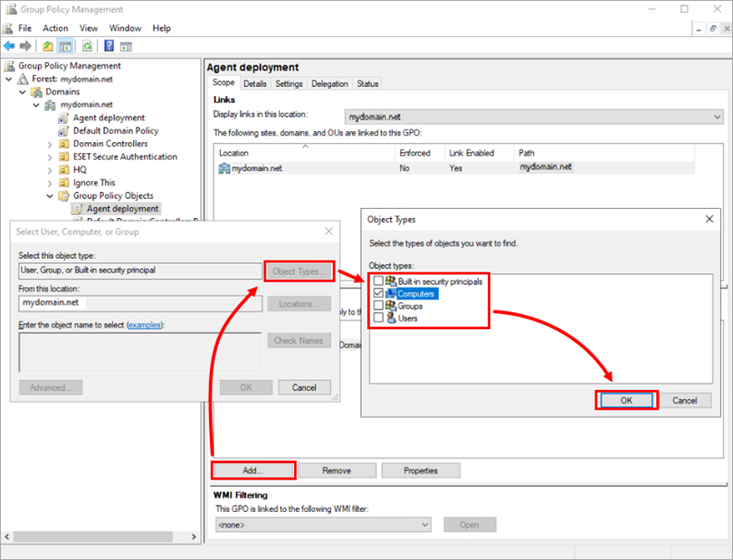Toggle Show/Hide Console Tree in toolbar

tap(65, 44)
